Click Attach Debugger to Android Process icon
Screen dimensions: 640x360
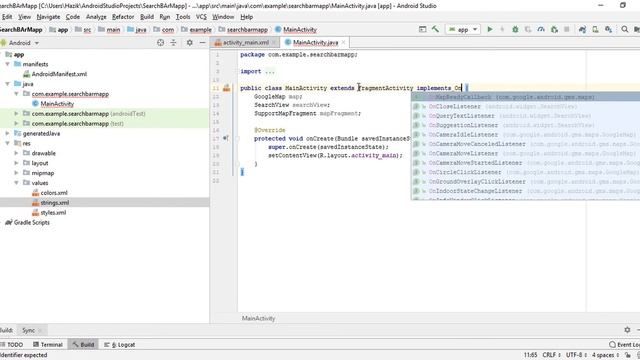(x=554, y=29)
